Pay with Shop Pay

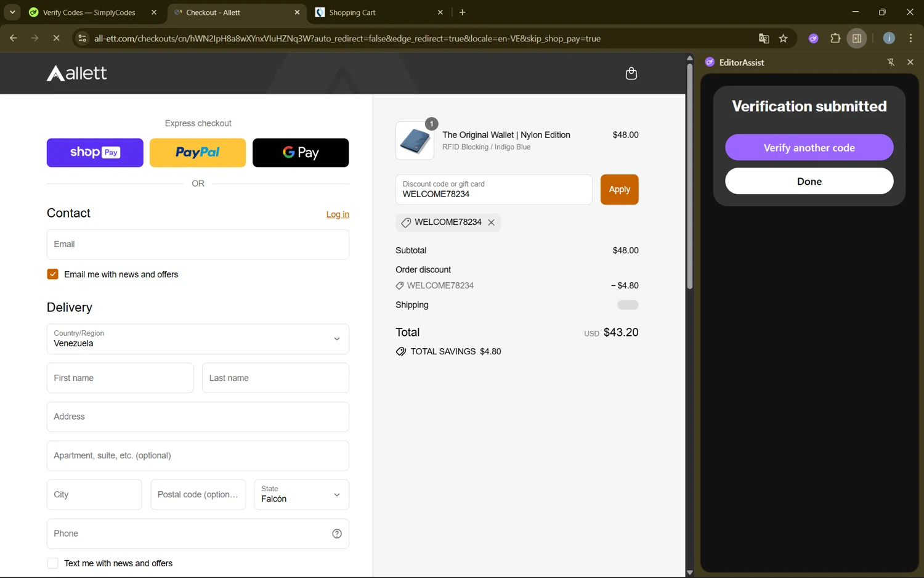click(95, 153)
